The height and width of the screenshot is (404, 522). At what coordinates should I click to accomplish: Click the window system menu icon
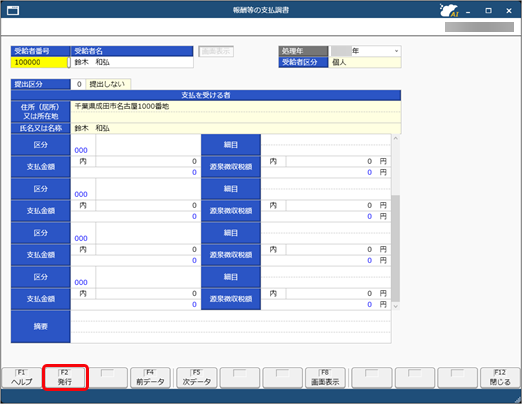[x=13, y=10]
